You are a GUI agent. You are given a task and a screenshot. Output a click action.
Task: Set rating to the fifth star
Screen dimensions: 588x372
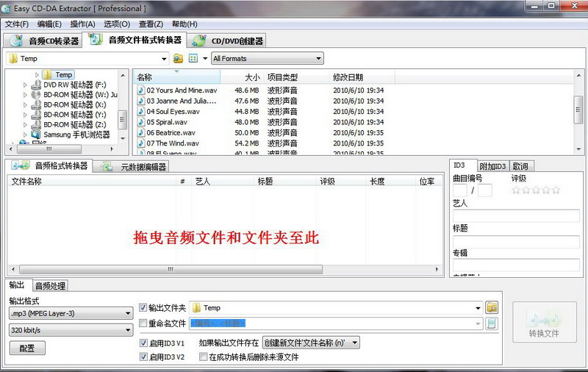[556, 190]
